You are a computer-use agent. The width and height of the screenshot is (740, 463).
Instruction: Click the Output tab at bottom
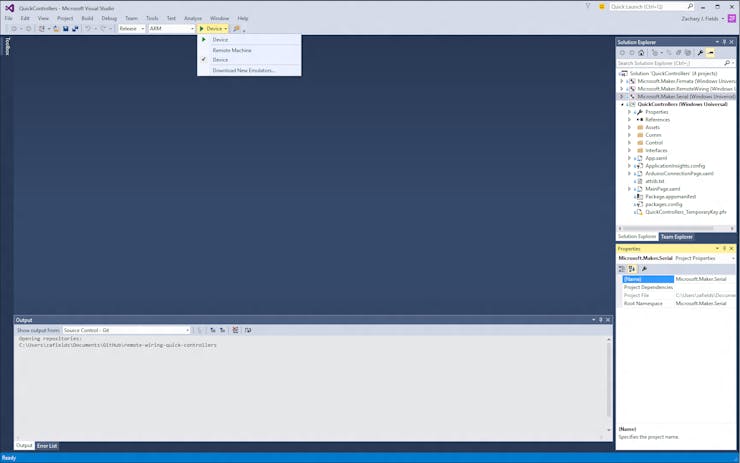24,446
